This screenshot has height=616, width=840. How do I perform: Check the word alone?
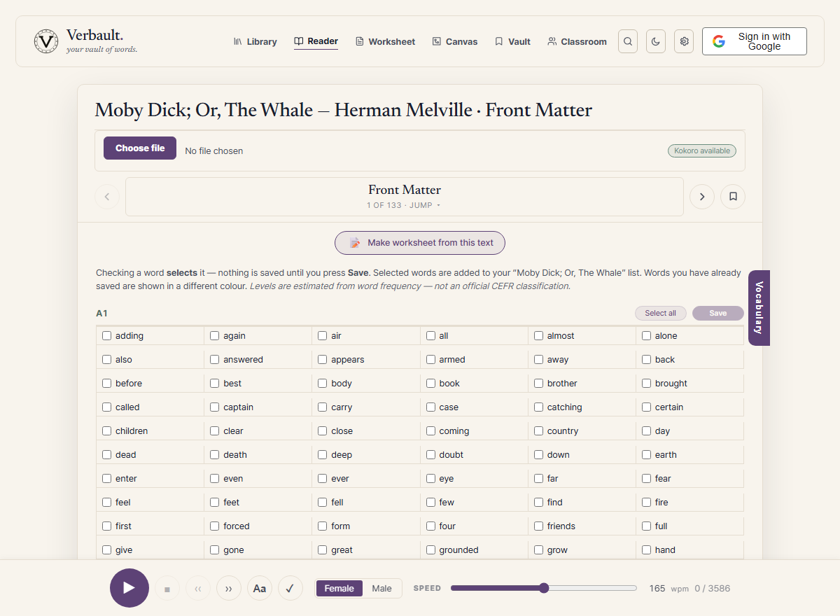(x=647, y=336)
